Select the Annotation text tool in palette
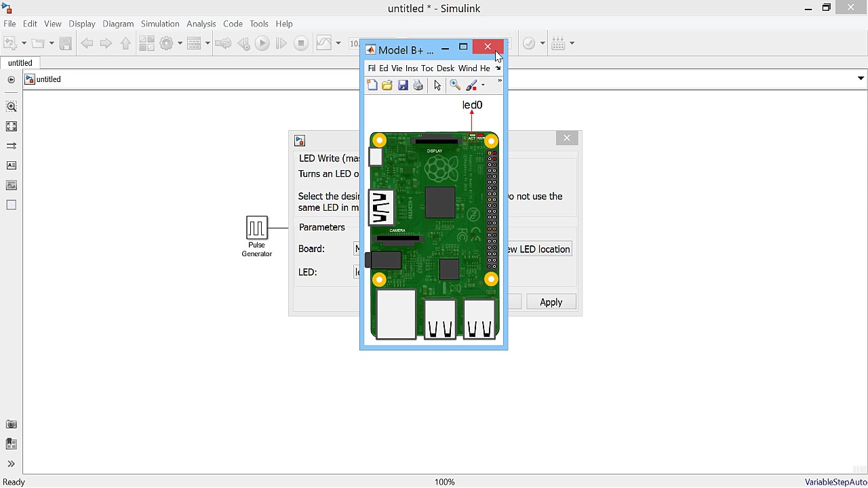This screenshot has width=868, height=488. pyautogui.click(x=12, y=165)
